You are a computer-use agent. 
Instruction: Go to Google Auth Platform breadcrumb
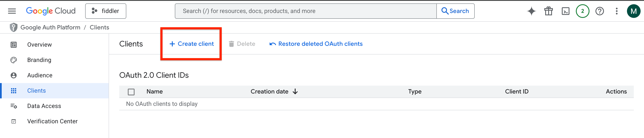(x=50, y=27)
